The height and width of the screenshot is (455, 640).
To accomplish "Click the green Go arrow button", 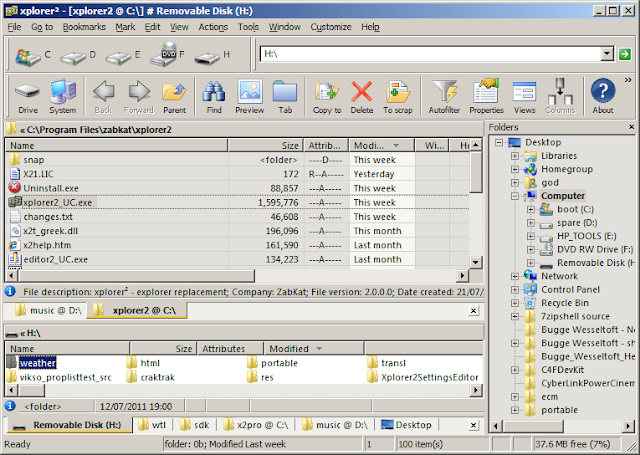I will click(x=624, y=54).
